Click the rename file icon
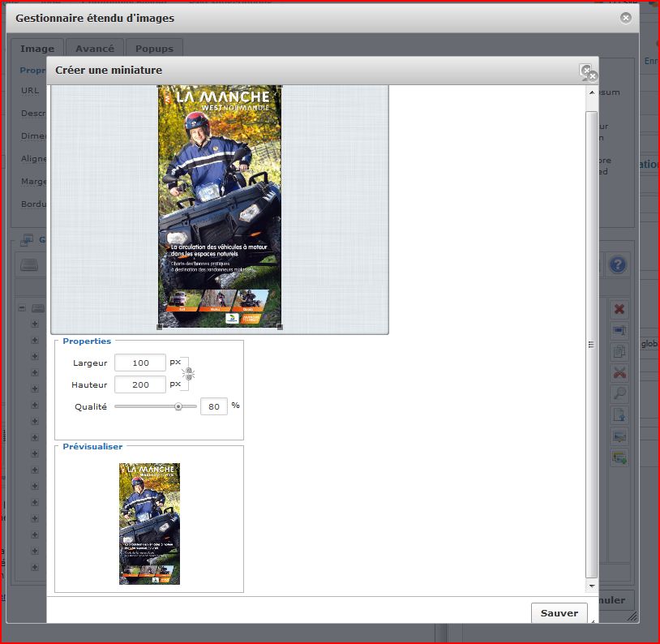Screen dimensions: 660x644 (x=619, y=331)
